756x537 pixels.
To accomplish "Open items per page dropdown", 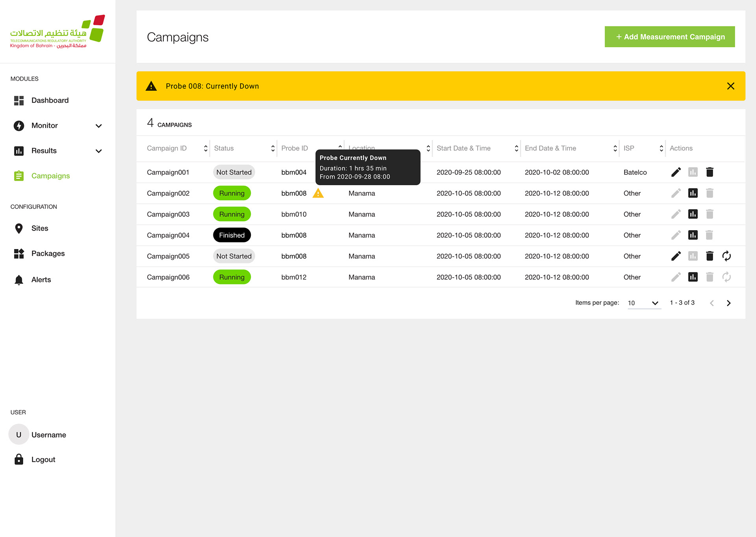I will tap(644, 303).
